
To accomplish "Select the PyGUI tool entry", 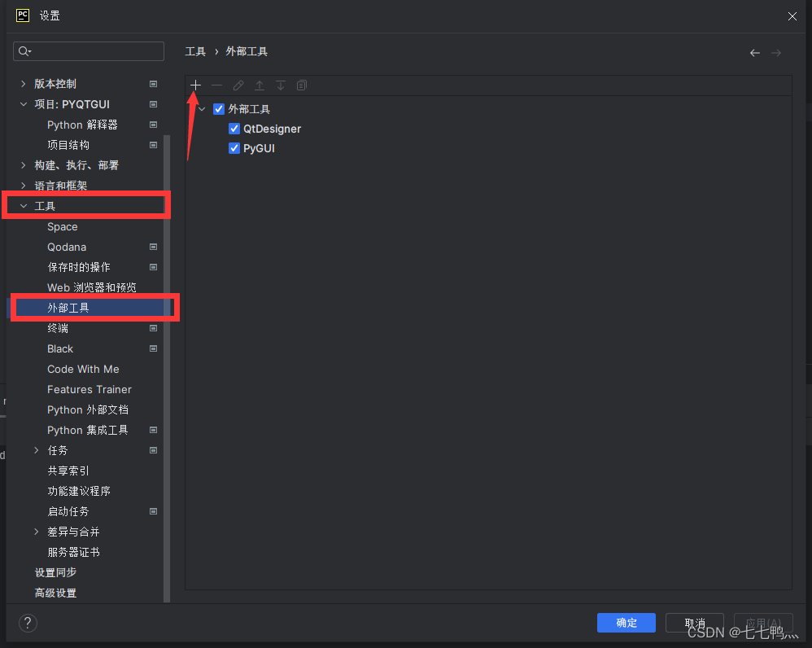I will point(259,148).
